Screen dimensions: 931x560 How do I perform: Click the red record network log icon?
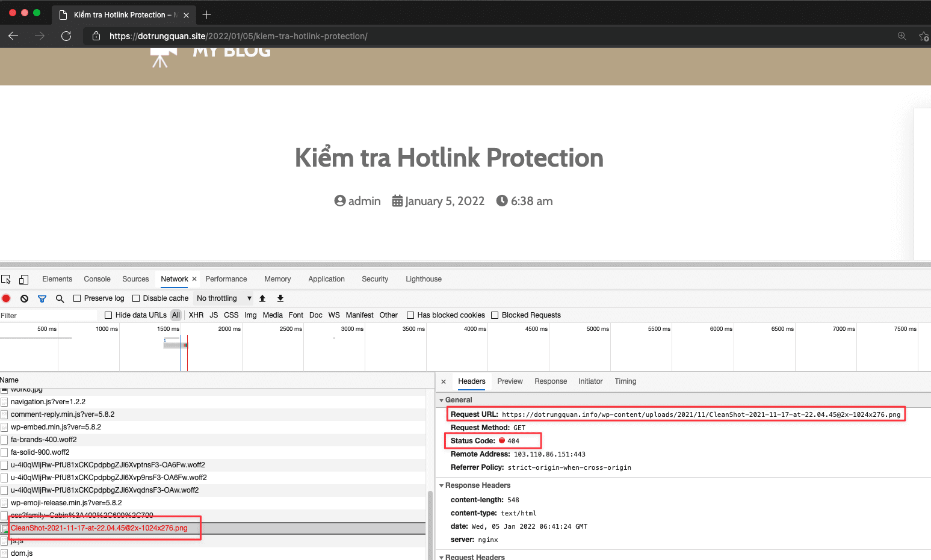click(x=6, y=298)
